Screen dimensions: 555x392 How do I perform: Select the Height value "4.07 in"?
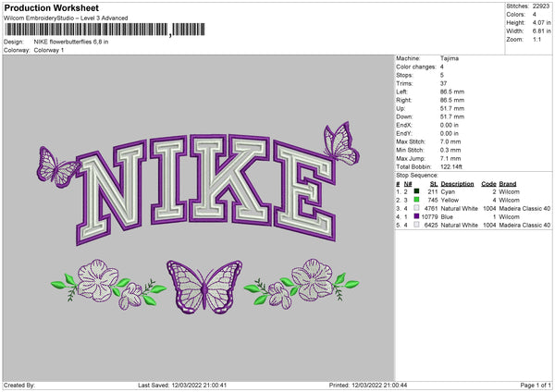[x=541, y=22]
